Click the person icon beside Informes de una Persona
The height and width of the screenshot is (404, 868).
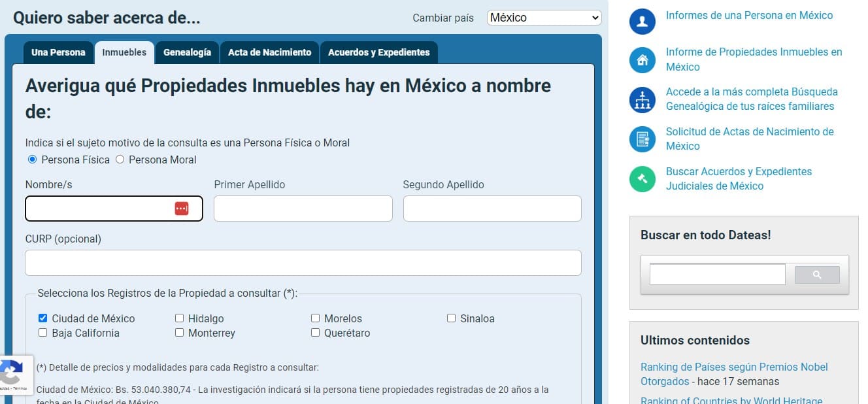pos(641,22)
